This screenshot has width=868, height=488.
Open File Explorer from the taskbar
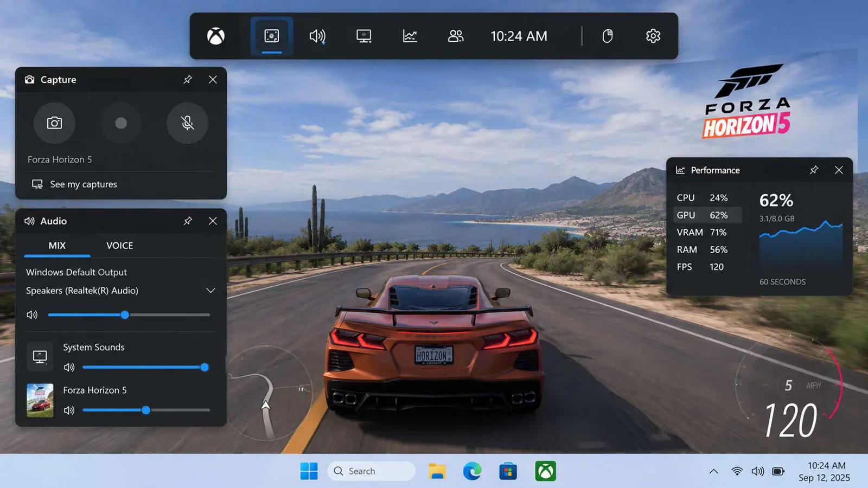[x=437, y=471]
